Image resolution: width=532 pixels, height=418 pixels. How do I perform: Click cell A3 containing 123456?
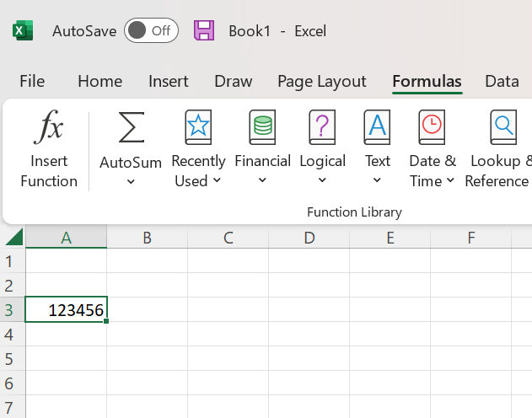(x=66, y=309)
